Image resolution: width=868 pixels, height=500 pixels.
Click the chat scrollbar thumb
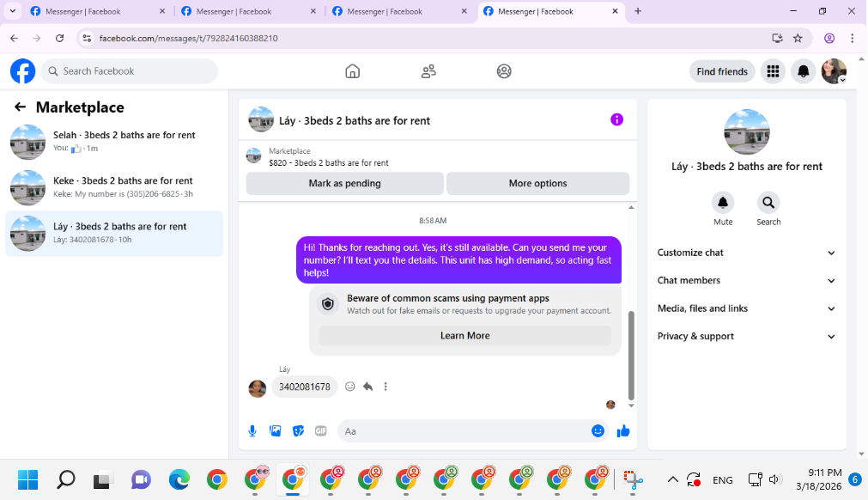click(x=631, y=355)
